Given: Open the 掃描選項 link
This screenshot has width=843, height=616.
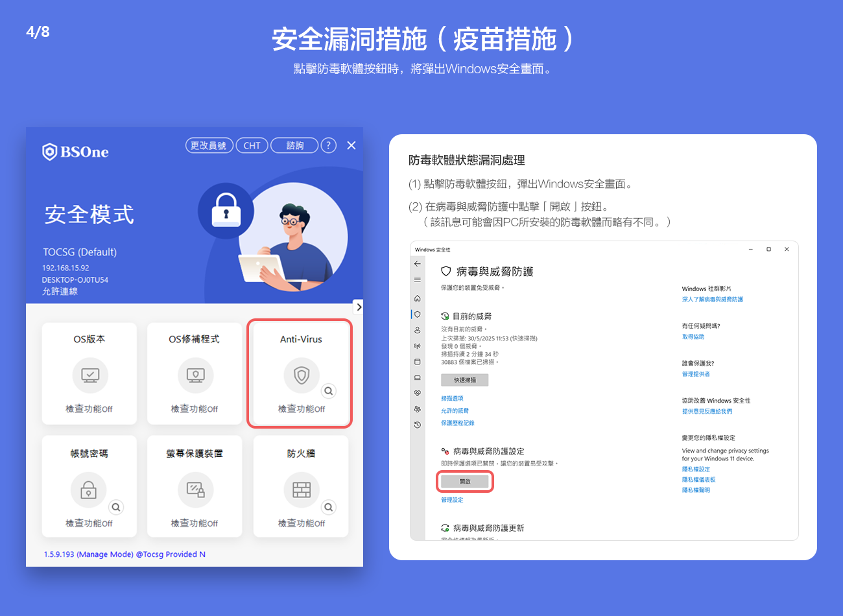Looking at the screenshot, I should (x=452, y=398).
